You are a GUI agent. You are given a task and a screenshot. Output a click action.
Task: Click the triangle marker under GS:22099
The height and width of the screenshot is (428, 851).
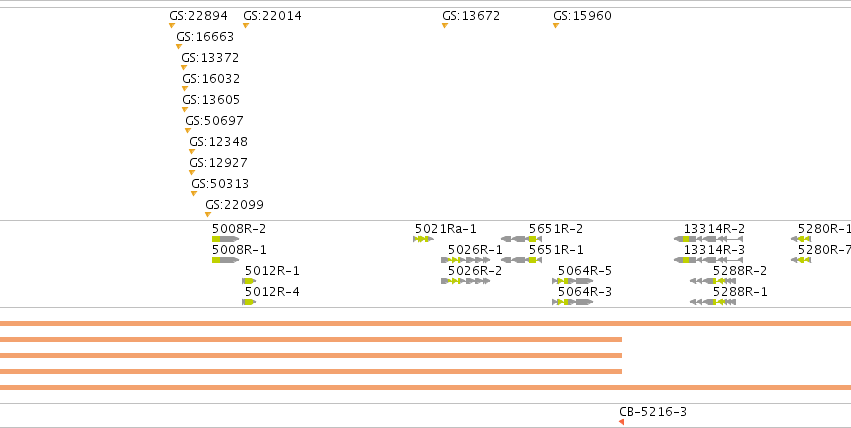point(208,215)
